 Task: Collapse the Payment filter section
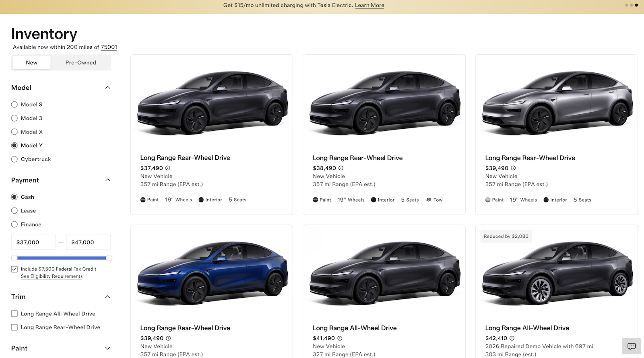tap(107, 180)
